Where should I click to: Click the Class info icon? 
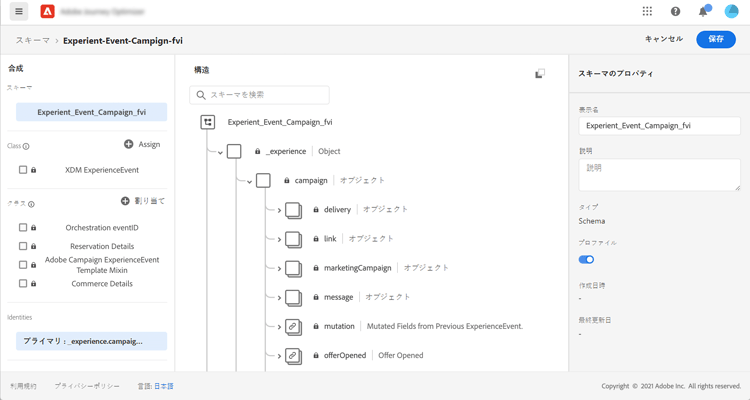26,147
